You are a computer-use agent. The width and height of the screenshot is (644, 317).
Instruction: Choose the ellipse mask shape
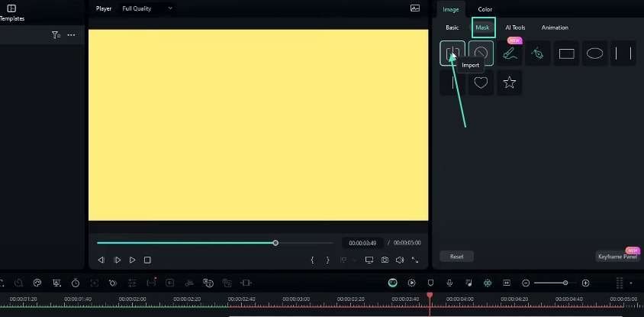(594, 53)
